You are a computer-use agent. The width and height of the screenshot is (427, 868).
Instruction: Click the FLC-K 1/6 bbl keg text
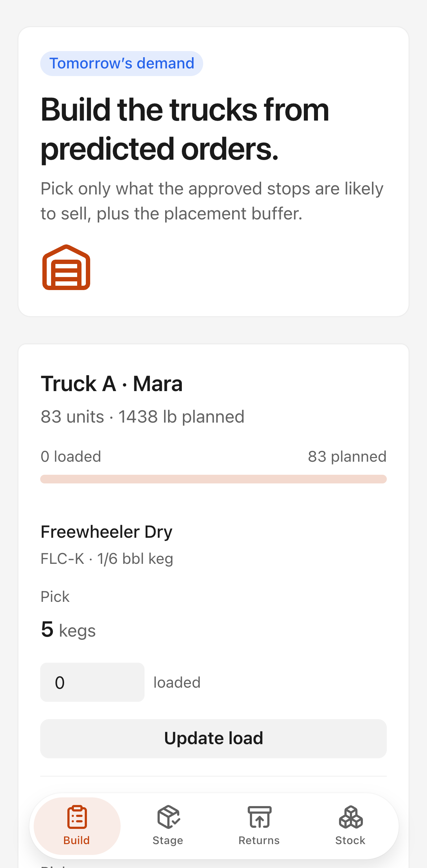pos(107,559)
